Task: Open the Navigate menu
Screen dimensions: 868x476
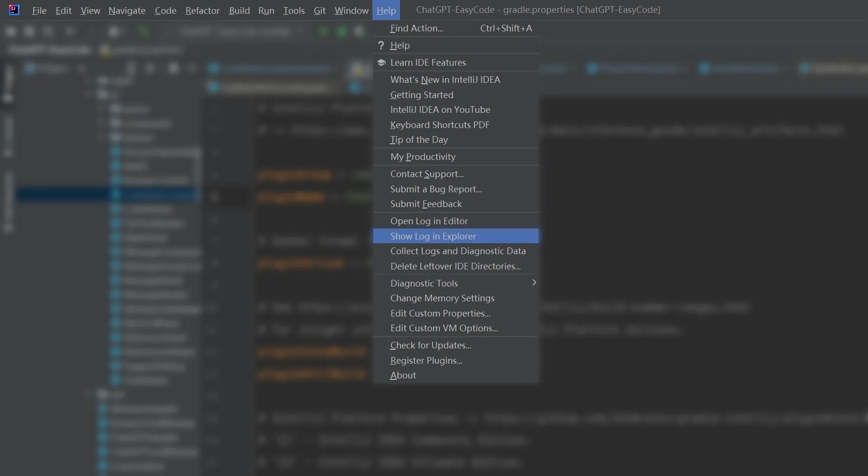Action: point(127,10)
